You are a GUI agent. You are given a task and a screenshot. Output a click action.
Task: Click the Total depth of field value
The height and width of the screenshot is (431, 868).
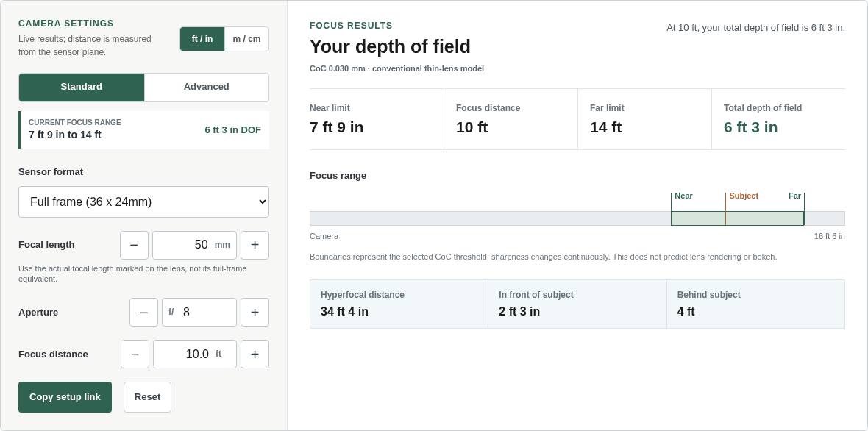tap(750, 127)
